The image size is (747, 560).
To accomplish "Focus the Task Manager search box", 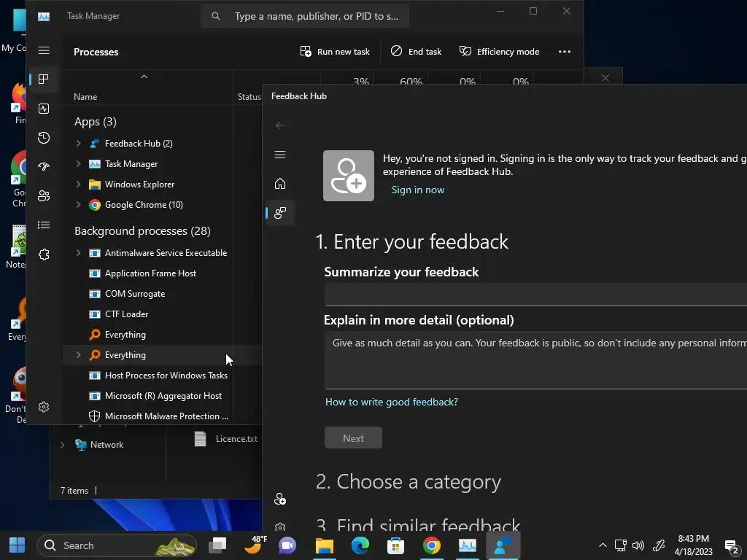I will 305,16.
